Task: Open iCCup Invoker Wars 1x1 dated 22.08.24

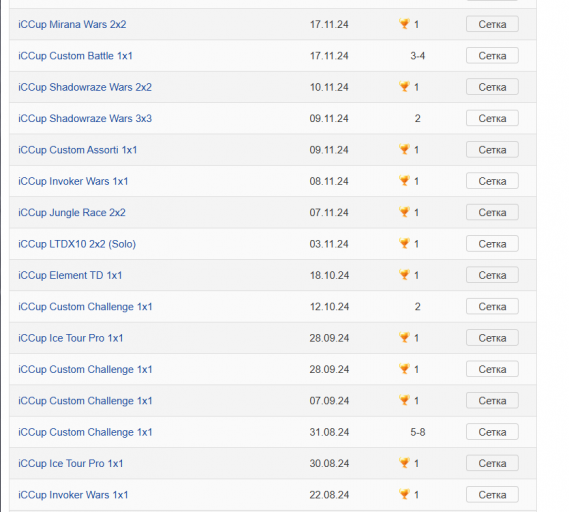Action: pos(73,495)
